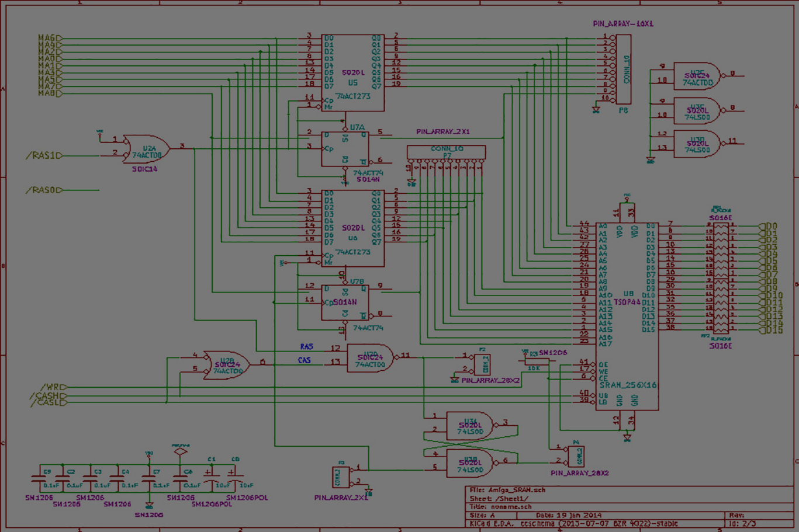Viewport: 799px width, 532px height.
Task: Click the U6 74ACT273 latch symbol
Action: point(353,228)
